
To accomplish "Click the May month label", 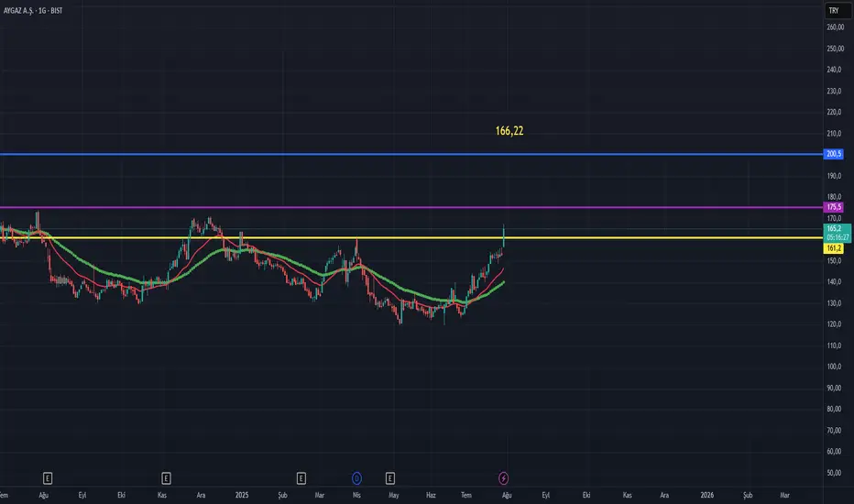I will pos(394,495).
